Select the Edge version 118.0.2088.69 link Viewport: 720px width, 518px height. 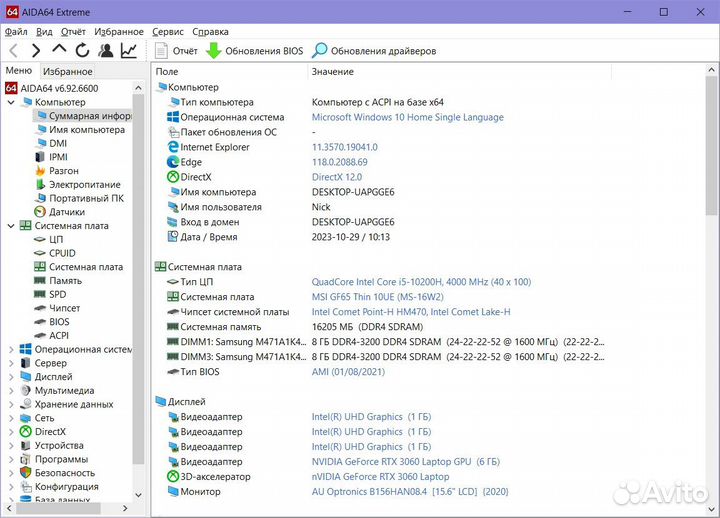pyautogui.click(x=340, y=162)
